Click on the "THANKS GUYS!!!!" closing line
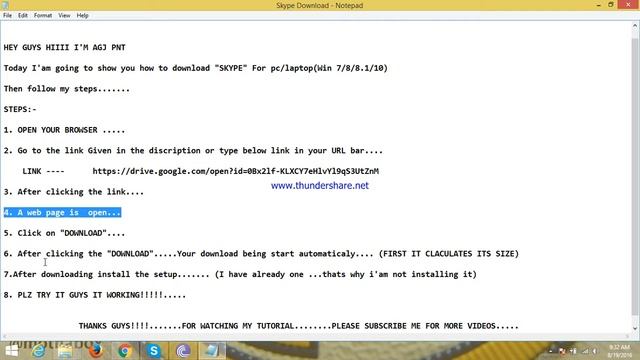The image size is (640, 360). click(x=298, y=326)
